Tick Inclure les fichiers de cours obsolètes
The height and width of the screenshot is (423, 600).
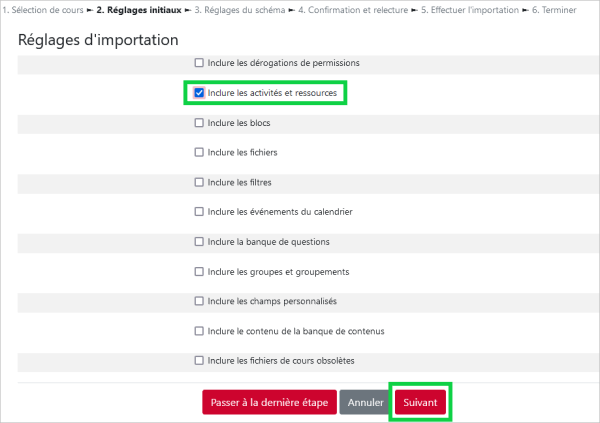(199, 361)
